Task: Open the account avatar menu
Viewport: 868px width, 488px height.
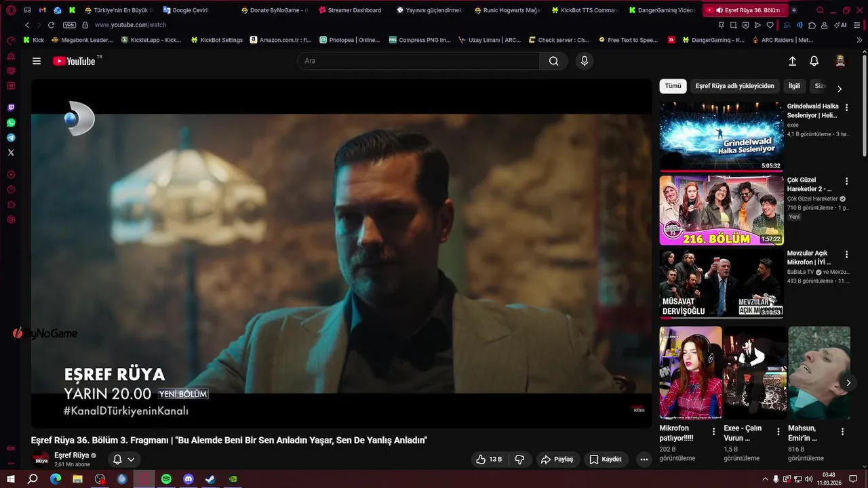Action: 840,61
